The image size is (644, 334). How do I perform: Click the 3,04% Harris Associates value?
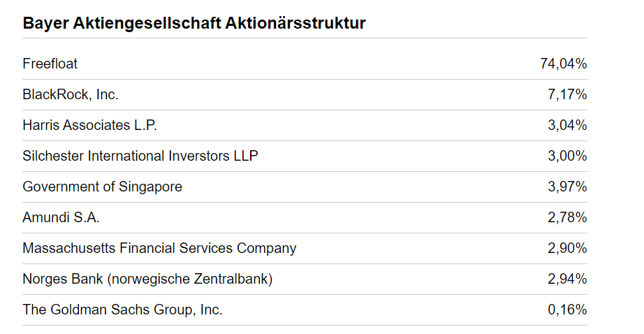pyautogui.click(x=567, y=125)
